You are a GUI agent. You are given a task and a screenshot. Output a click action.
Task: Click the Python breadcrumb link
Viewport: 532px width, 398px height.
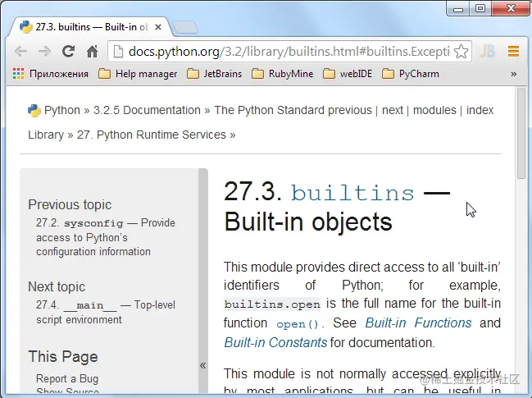pos(62,110)
